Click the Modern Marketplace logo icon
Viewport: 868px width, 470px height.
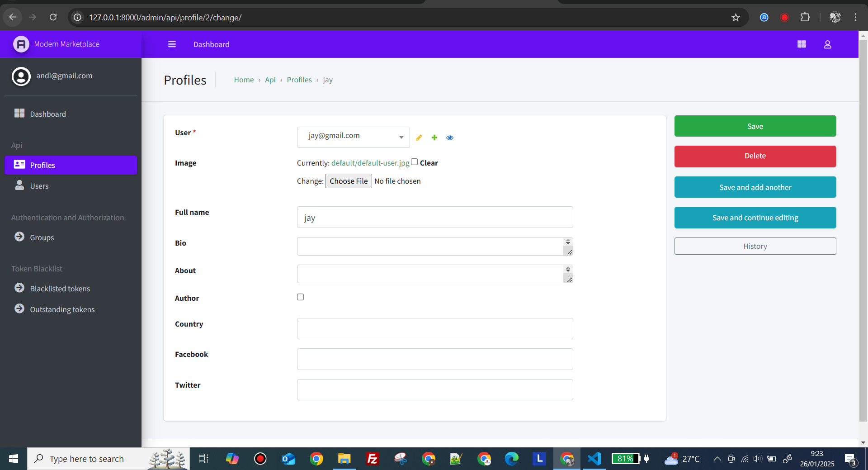pos(21,44)
